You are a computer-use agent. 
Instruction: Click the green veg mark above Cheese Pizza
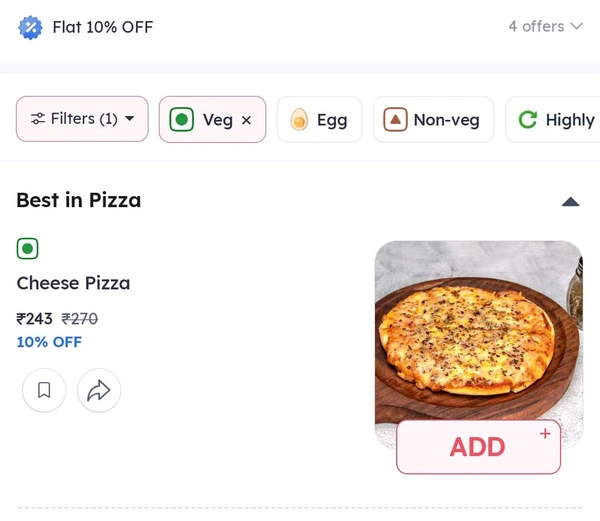27,248
